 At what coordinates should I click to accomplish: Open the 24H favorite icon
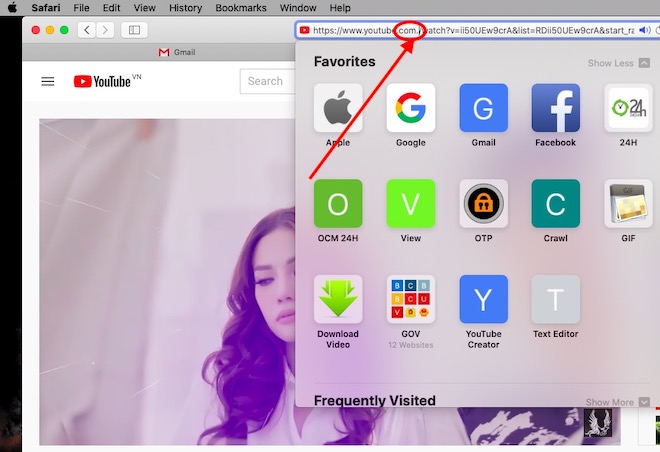(x=628, y=108)
